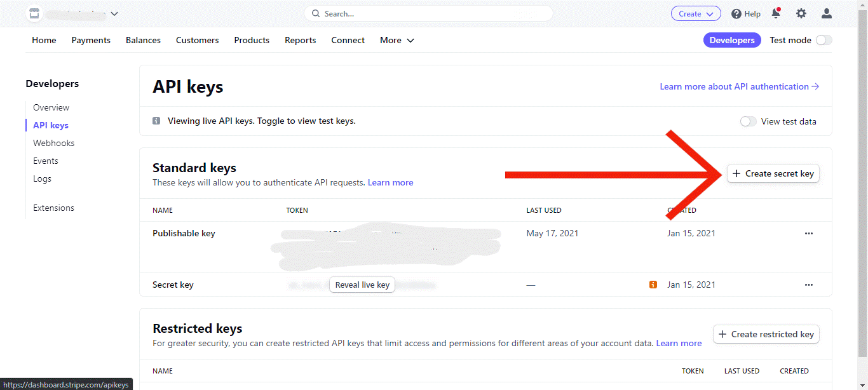Open notifications bell icon
The width and height of the screenshot is (868, 390).
776,13
